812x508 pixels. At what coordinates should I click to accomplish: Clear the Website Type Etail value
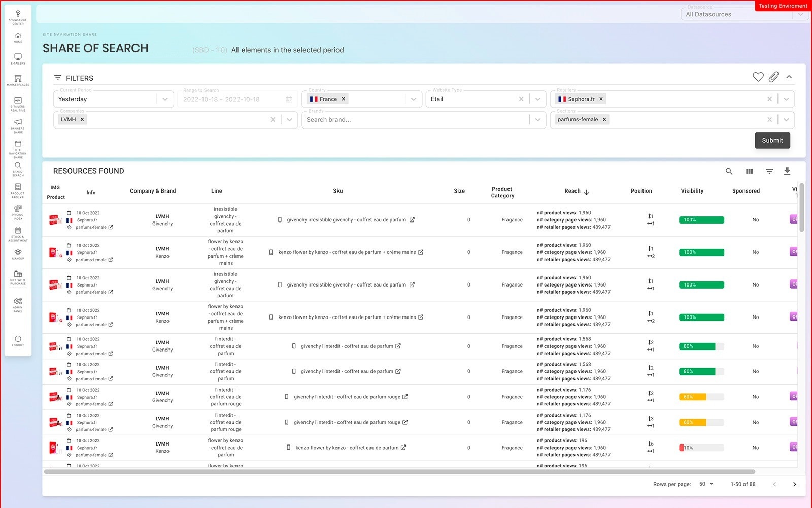click(x=521, y=99)
